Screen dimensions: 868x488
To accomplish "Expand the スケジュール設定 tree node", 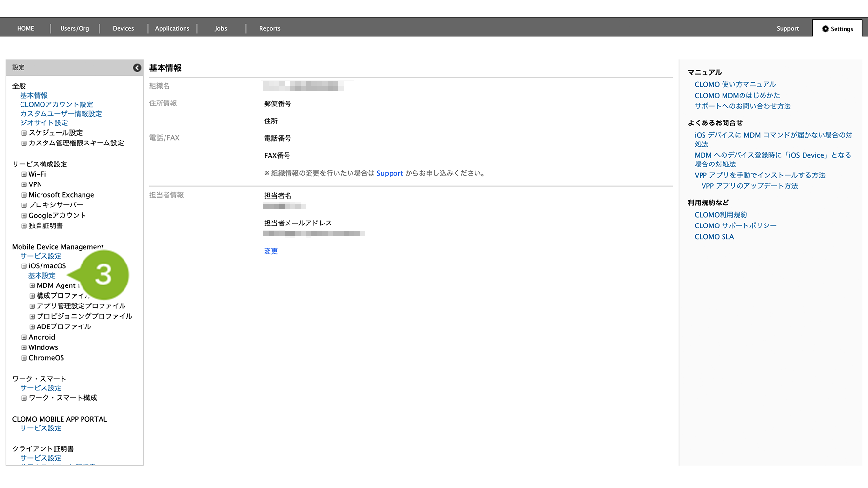I will tap(24, 133).
